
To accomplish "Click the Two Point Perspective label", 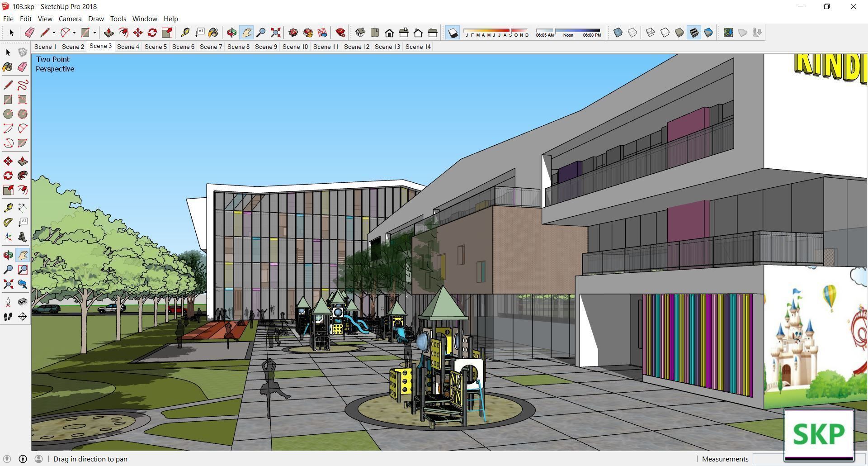I will tap(55, 64).
